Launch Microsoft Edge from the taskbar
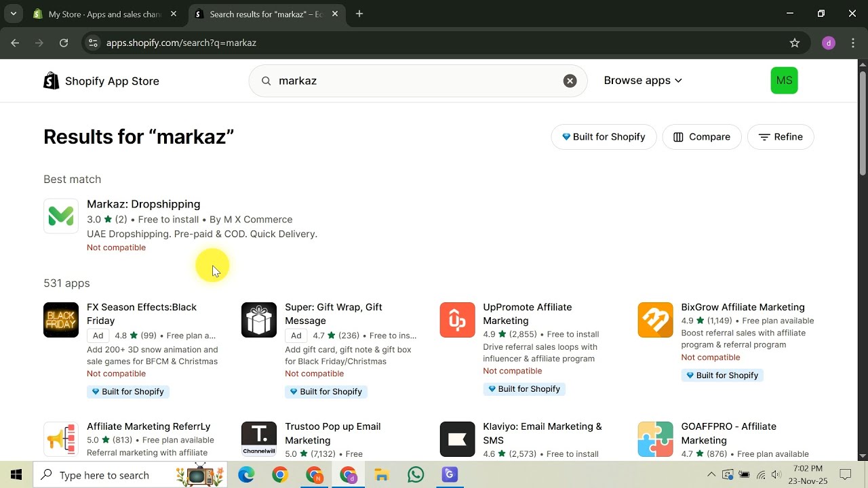Image resolution: width=868 pixels, height=488 pixels. coord(246,474)
